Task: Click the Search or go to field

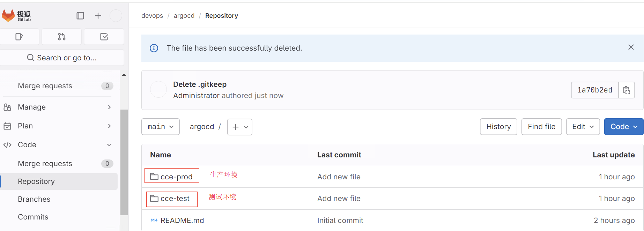Action: click(x=62, y=58)
